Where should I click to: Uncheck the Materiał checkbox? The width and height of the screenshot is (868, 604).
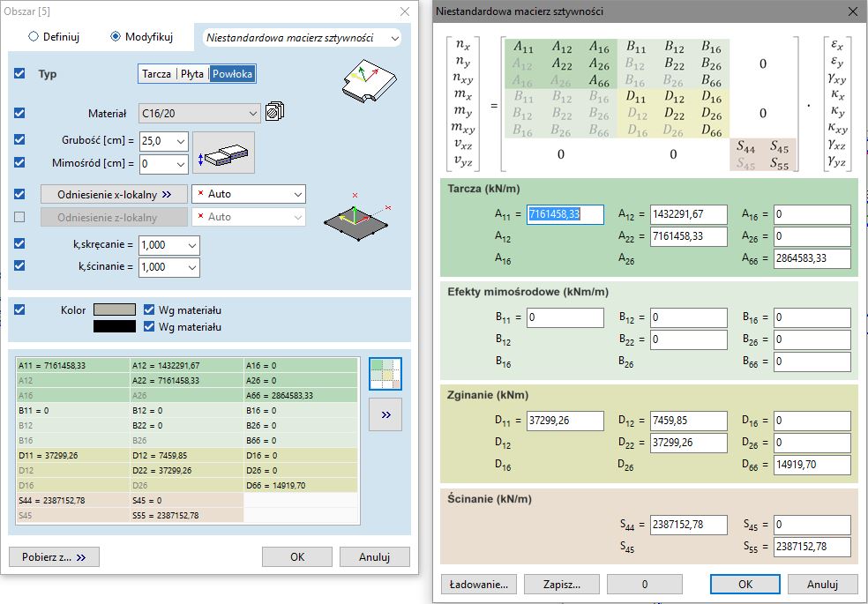(x=20, y=113)
